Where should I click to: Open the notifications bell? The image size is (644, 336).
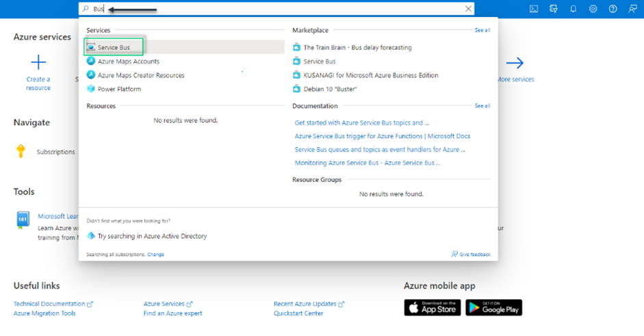pos(573,9)
